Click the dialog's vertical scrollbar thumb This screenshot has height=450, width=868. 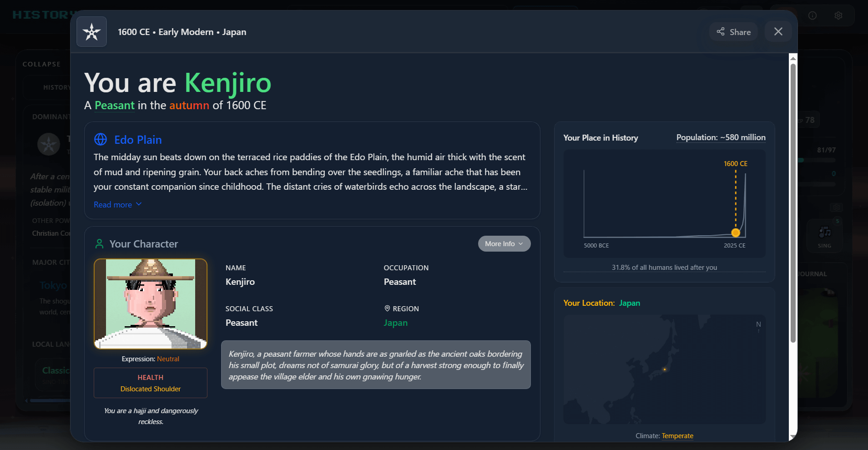click(x=793, y=202)
